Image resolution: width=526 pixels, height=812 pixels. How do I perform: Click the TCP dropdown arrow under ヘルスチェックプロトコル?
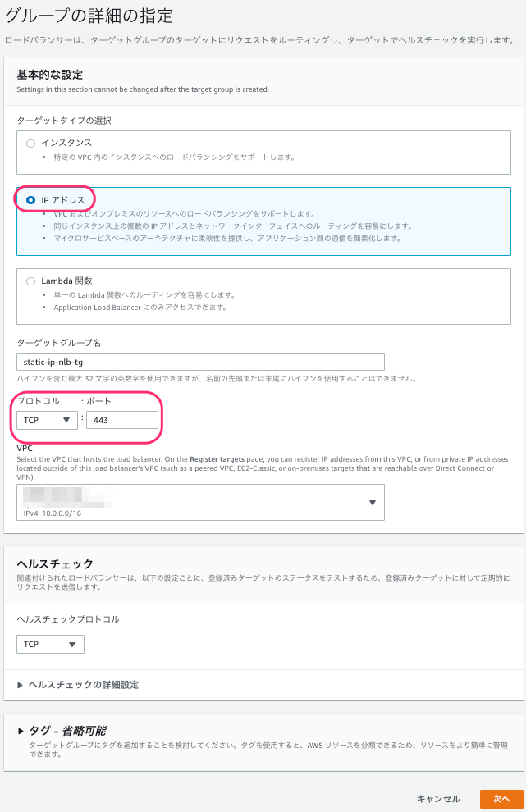[73, 644]
